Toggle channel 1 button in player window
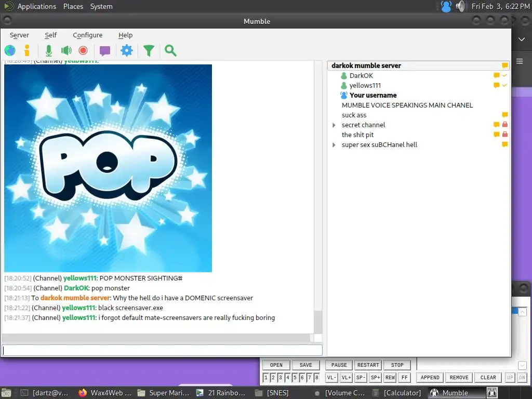Screen dimensions: 532x399 point(265,378)
